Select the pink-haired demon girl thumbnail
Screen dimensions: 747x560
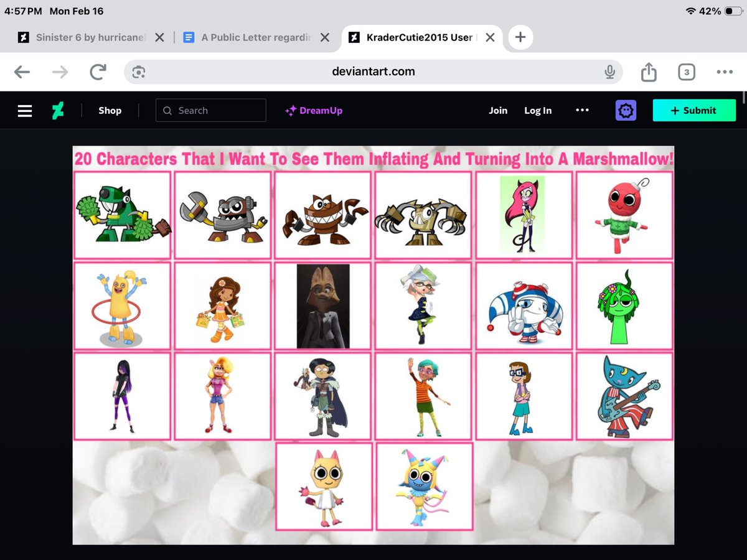pyautogui.click(x=524, y=215)
